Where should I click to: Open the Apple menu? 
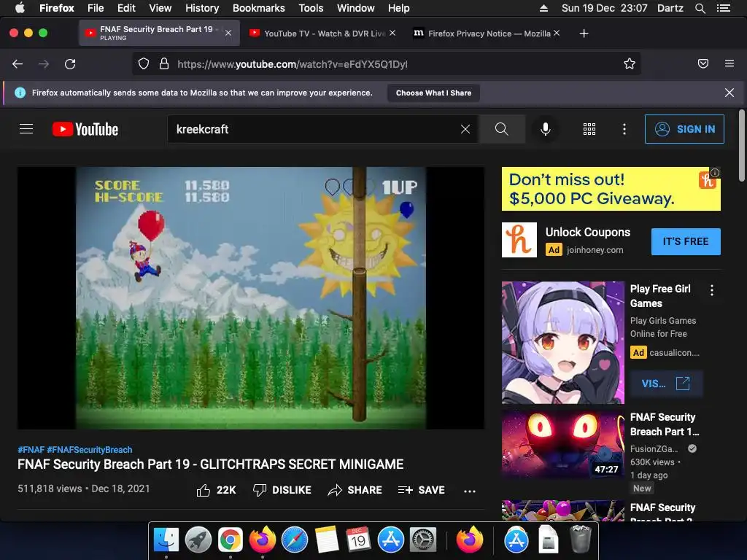(x=20, y=8)
